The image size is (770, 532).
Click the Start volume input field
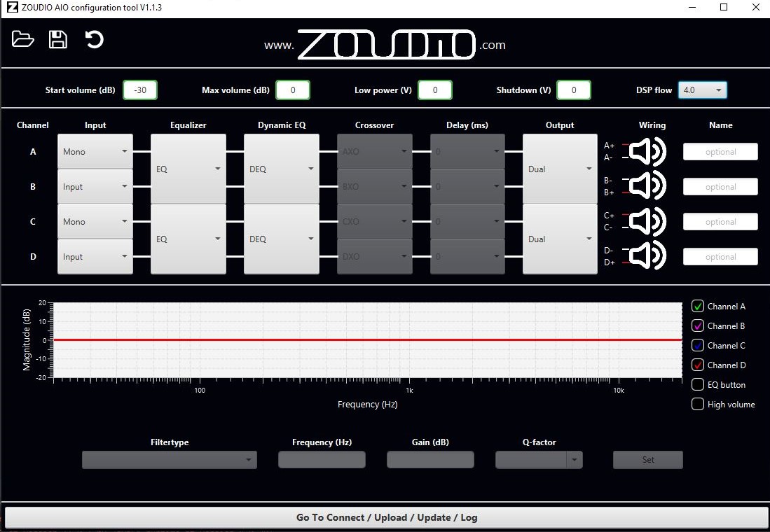click(x=140, y=90)
